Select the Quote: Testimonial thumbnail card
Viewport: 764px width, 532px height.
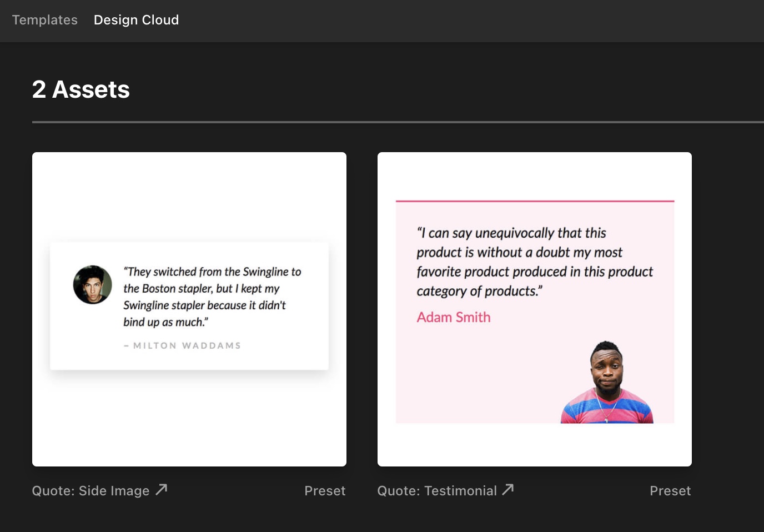(535, 309)
